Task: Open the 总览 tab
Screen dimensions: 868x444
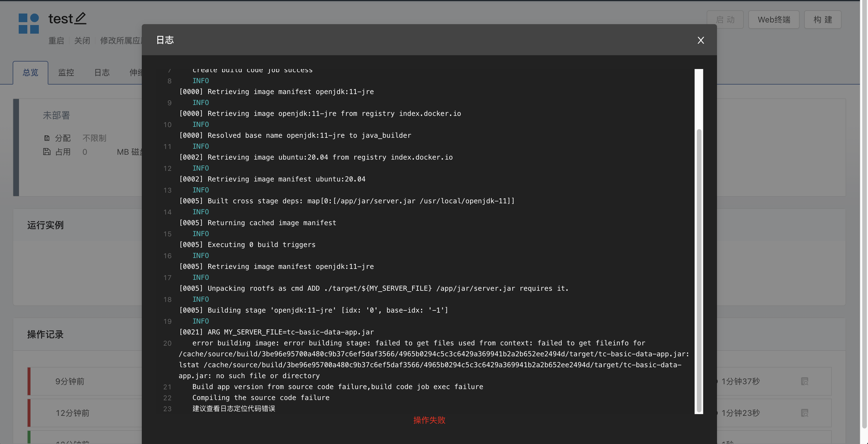Action: pyautogui.click(x=30, y=72)
